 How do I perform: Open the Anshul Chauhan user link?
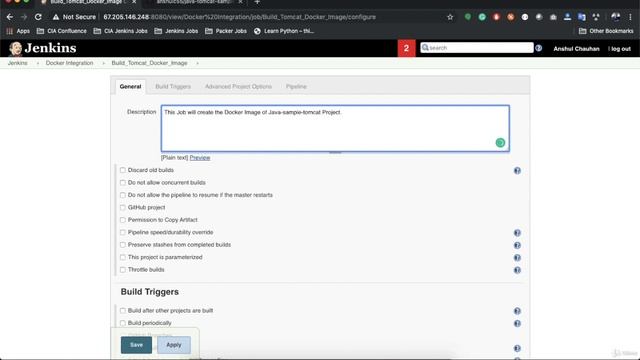(x=576, y=49)
